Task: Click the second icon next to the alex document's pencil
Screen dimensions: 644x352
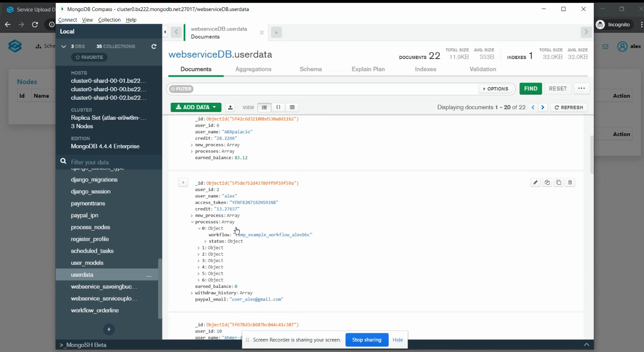Action: pyautogui.click(x=547, y=183)
